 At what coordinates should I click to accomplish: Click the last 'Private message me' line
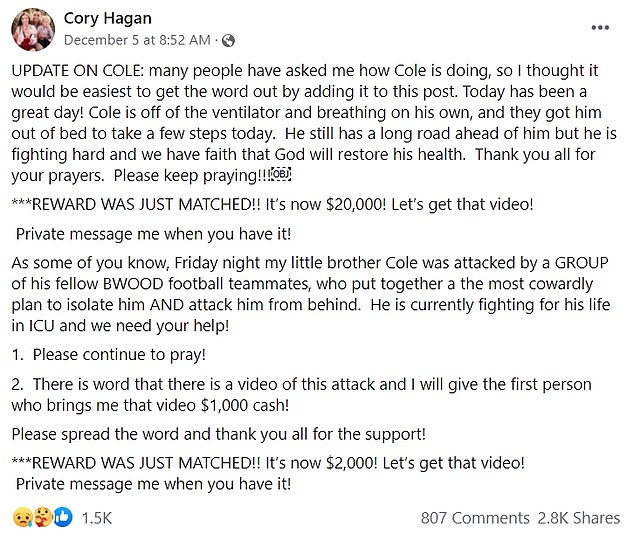(x=154, y=483)
